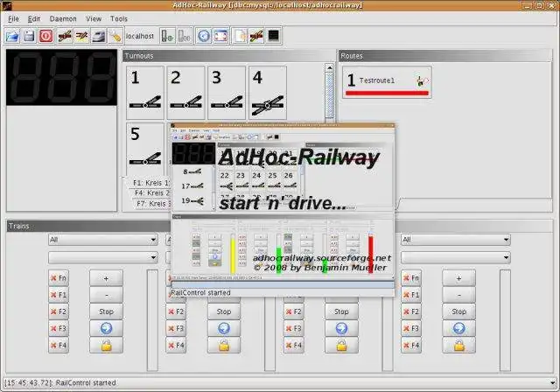Toggle F3 function in second train panel
Image resolution: width=560 pixels, height=392 pixels.
click(x=176, y=328)
